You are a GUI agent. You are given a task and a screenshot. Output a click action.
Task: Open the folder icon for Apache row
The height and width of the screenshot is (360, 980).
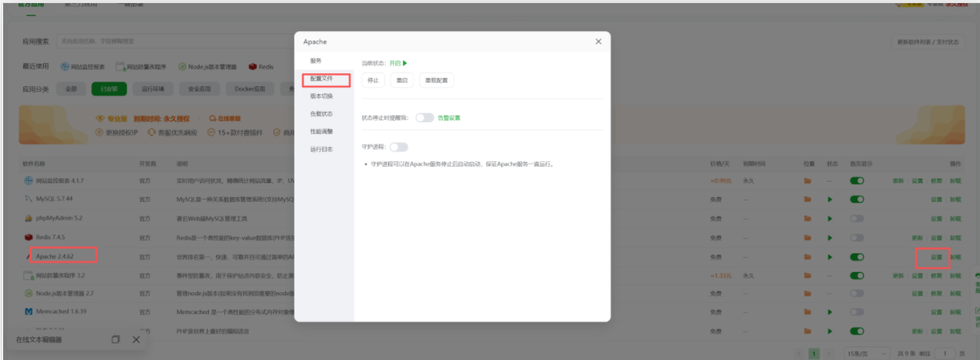coord(808,256)
